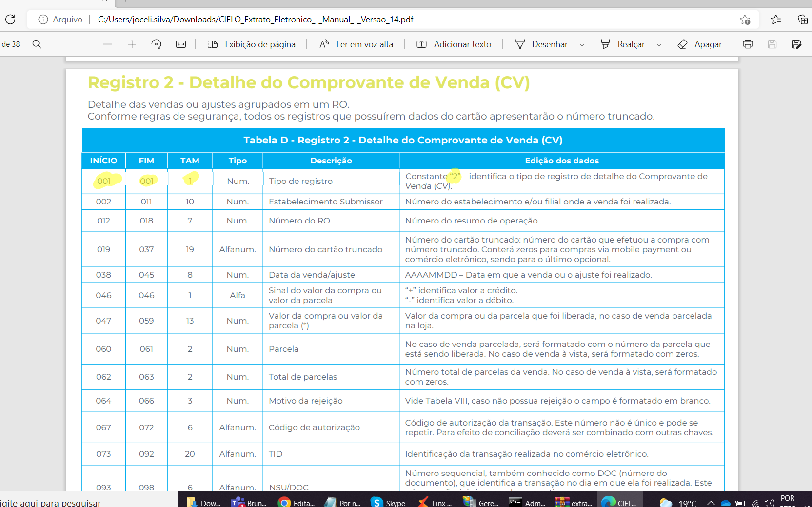
Task: Open the 'Por n...' taskbar item
Action: pyautogui.click(x=342, y=501)
